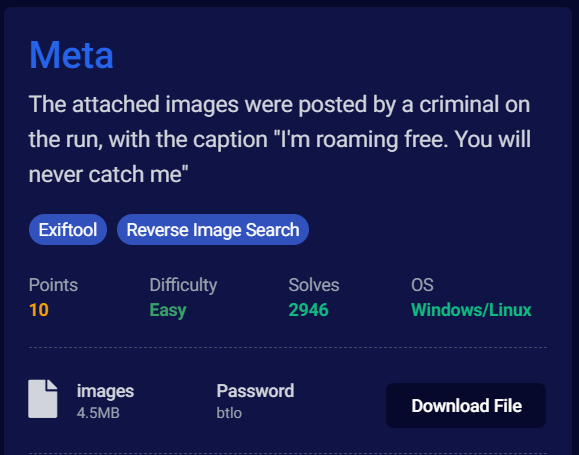Click the Solves label
Viewport: 579px width, 455px height.
[x=314, y=285]
